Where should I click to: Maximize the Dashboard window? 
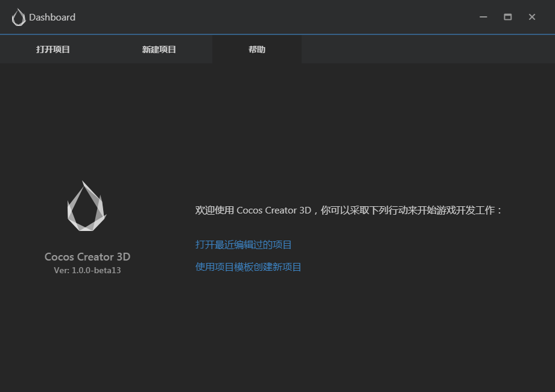click(x=507, y=17)
